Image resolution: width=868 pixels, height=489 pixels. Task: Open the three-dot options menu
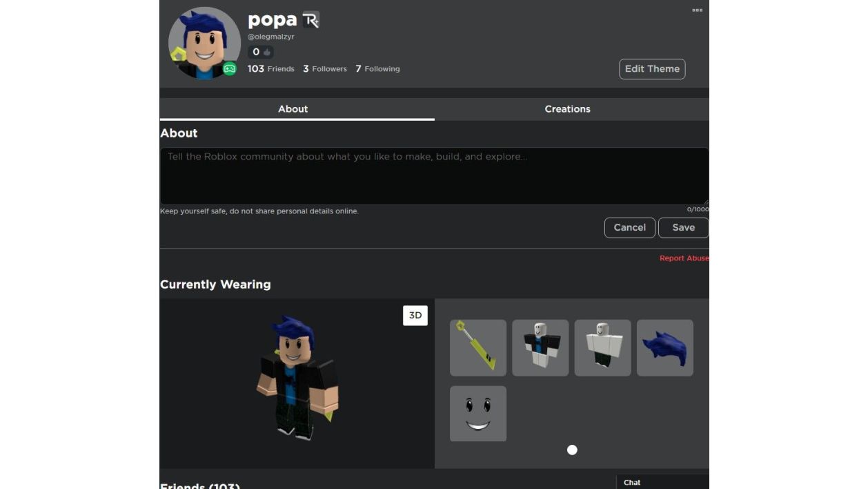[697, 10]
